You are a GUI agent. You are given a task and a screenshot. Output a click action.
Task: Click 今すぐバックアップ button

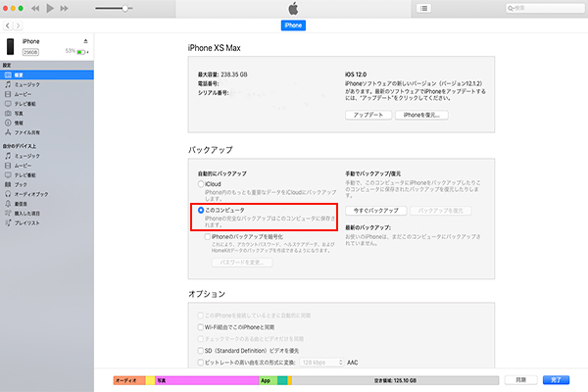click(376, 211)
